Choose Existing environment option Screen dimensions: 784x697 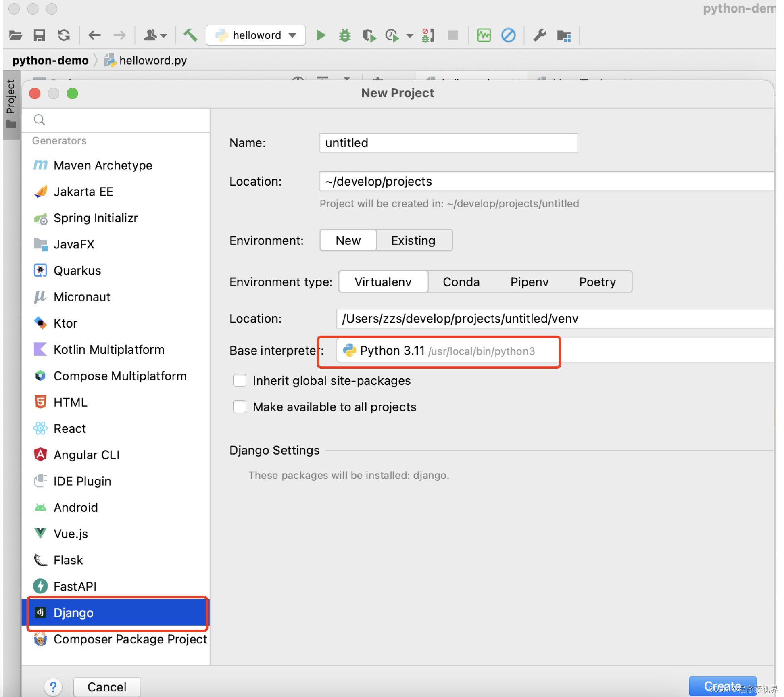414,240
